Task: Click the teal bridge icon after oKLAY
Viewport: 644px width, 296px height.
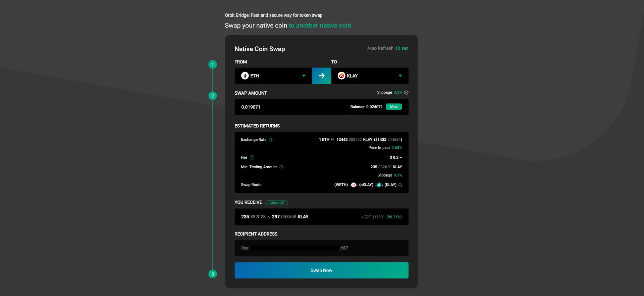Action: (x=379, y=185)
